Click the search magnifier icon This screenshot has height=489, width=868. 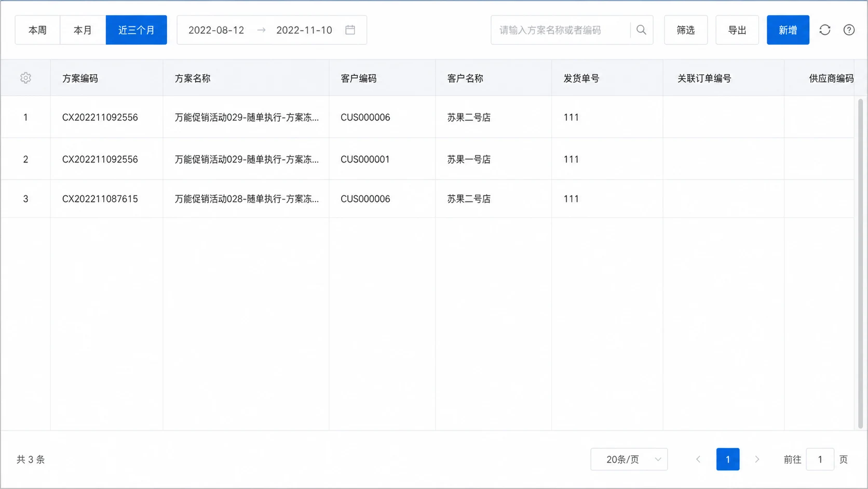click(x=641, y=30)
